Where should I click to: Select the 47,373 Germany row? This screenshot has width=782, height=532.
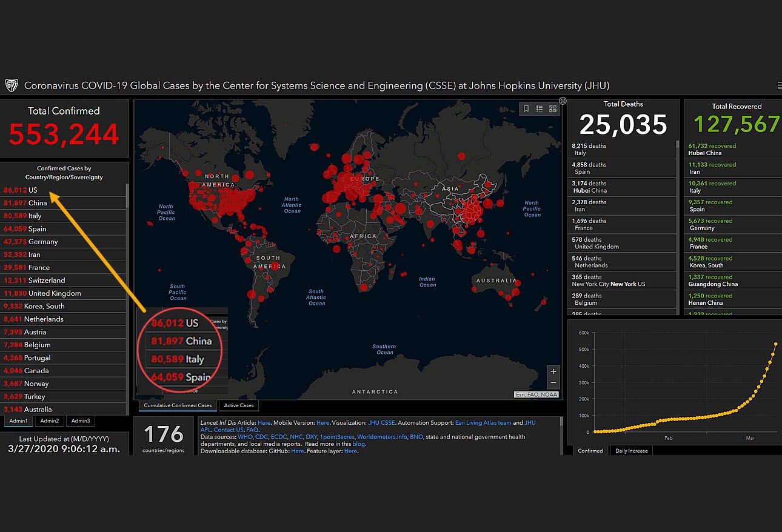click(64, 242)
